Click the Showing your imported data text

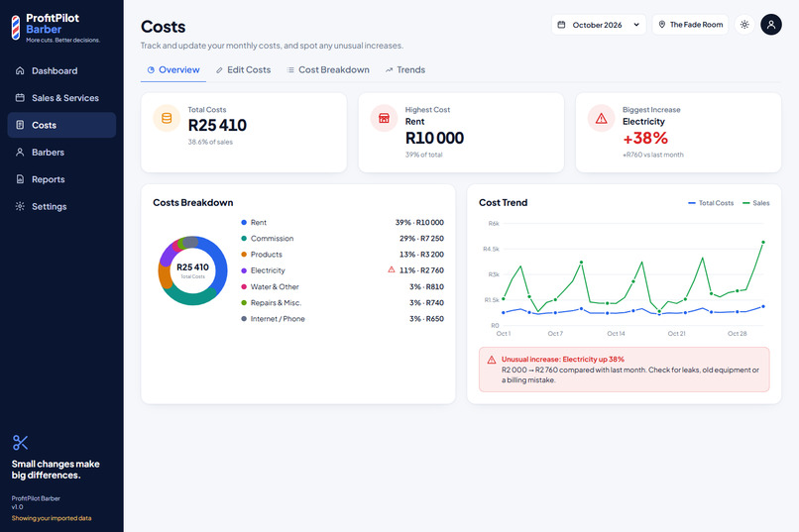pos(52,518)
